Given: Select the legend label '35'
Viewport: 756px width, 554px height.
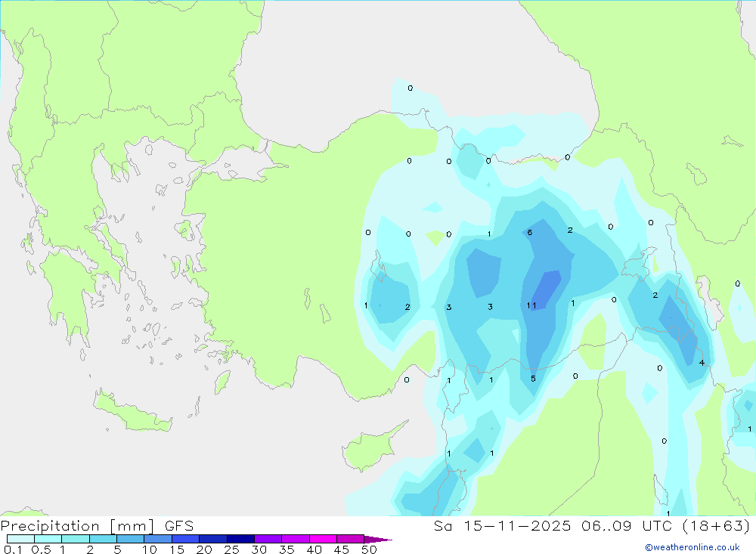Looking at the screenshot, I should coord(287,549).
